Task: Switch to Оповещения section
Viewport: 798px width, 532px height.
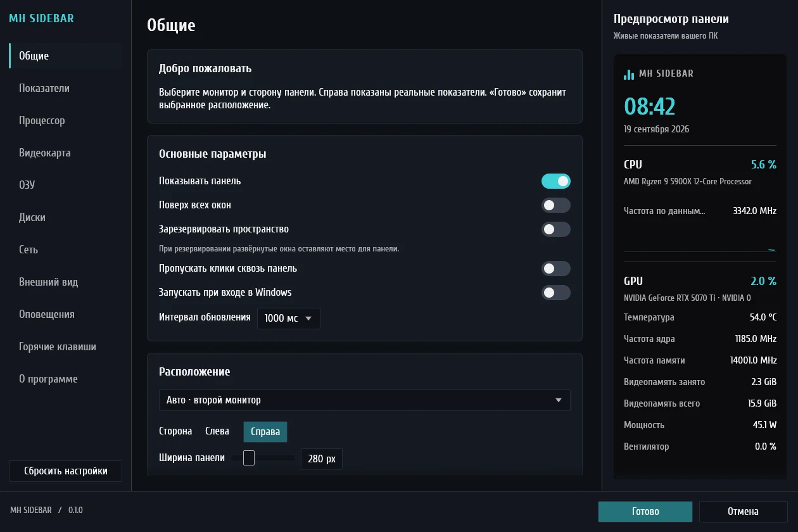Action: pos(65,314)
